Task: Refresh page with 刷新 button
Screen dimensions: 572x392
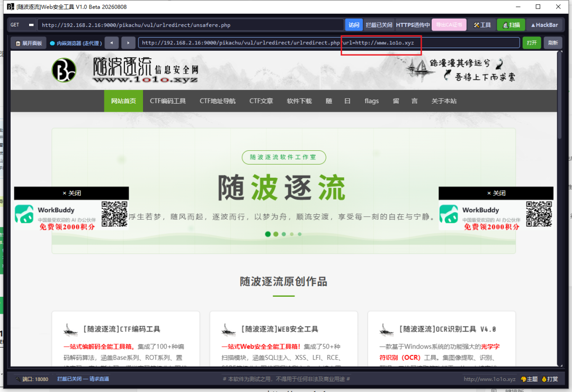Action: pyautogui.click(x=552, y=43)
